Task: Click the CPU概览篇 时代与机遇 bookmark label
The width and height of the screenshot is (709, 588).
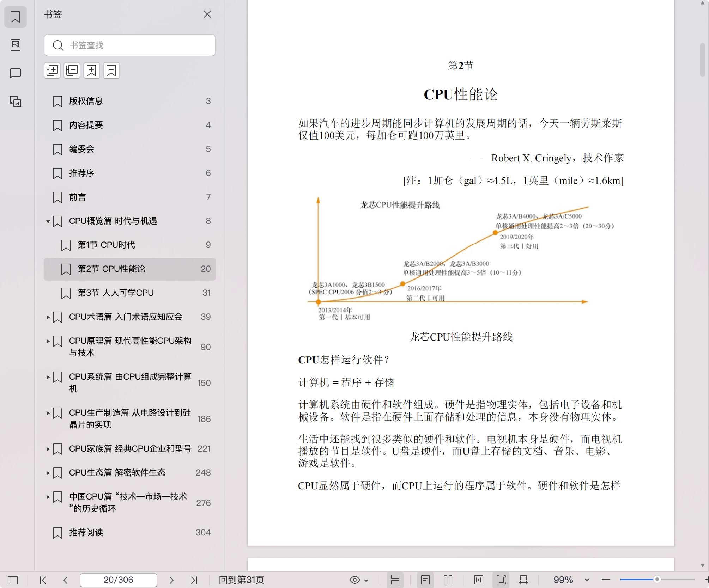Action: pos(113,221)
